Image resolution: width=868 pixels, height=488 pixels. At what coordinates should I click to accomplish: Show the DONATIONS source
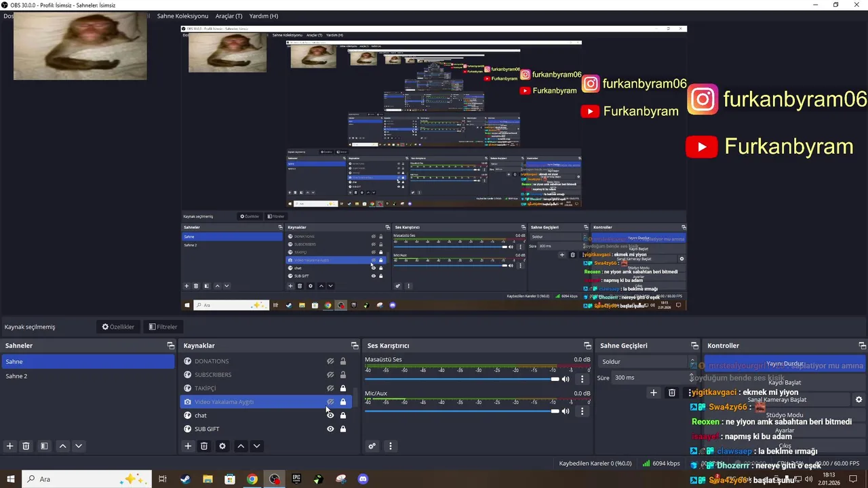coord(330,361)
